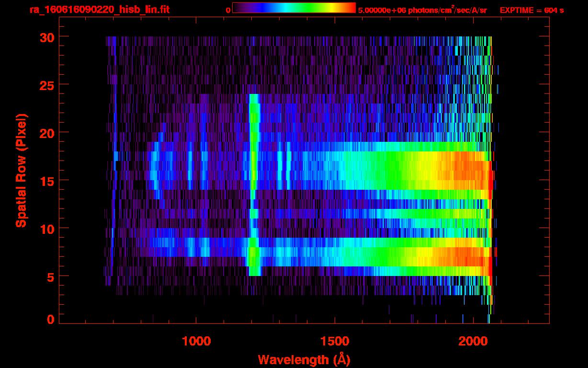Select the colorbar minimum label 0
Image resolution: width=588 pixels, height=368 pixels.
pyautogui.click(x=228, y=10)
